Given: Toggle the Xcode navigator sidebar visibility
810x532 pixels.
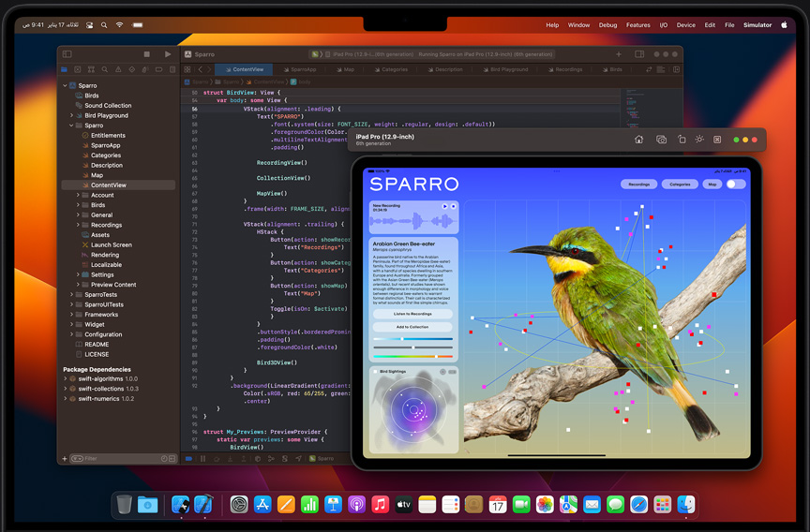Looking at the screenshot, I should tap(67, 54).
